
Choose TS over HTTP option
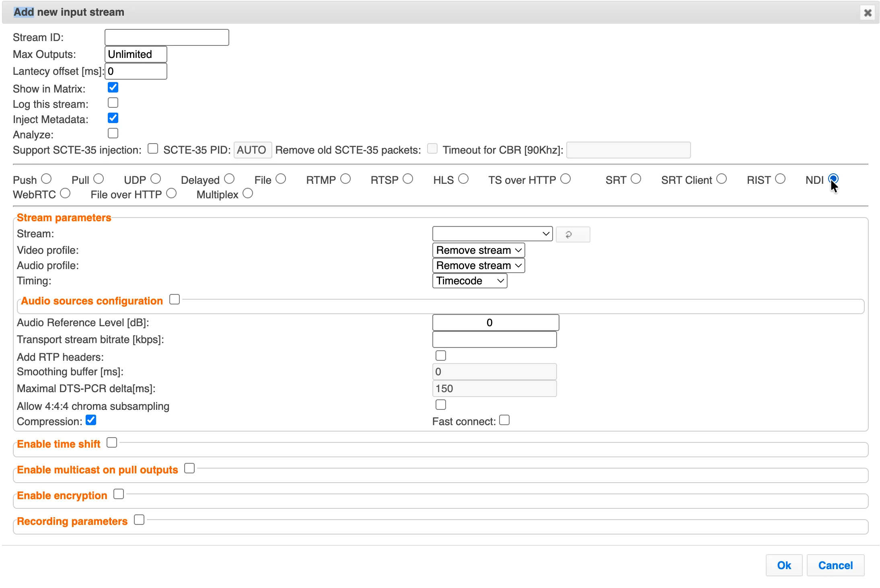pyautogui.click(x=565, y=179)
